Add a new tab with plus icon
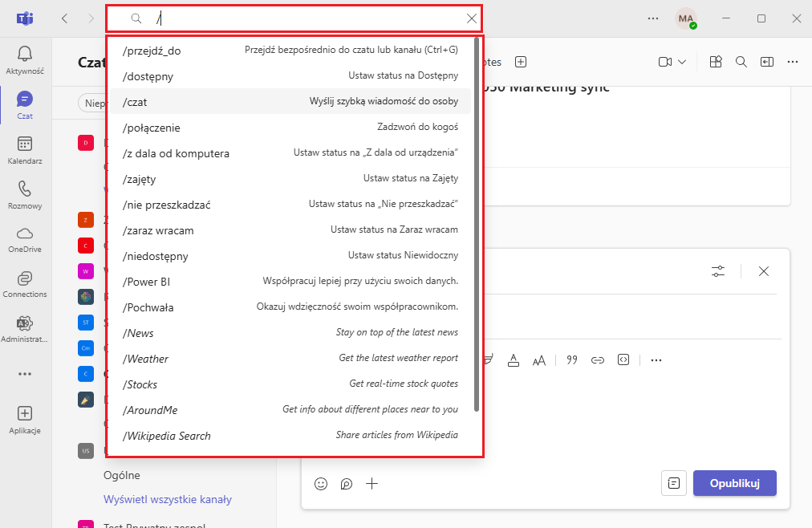Image resolution: width=812 pixels, height=528 pixels. click(521, 62)
